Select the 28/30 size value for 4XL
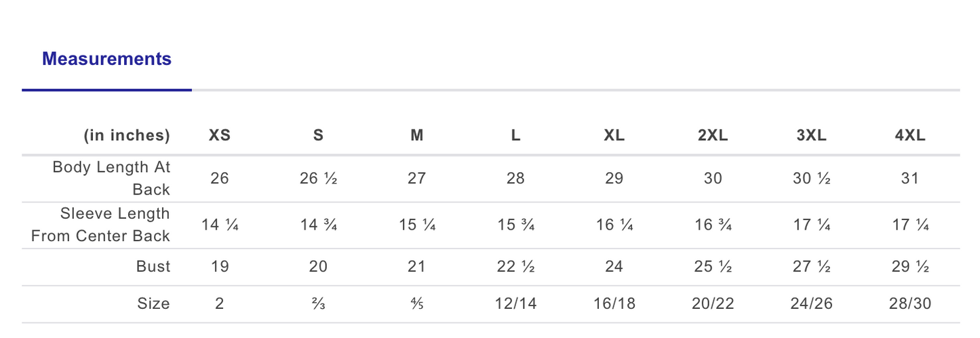 pyautogui.click(x=910, y=304)
